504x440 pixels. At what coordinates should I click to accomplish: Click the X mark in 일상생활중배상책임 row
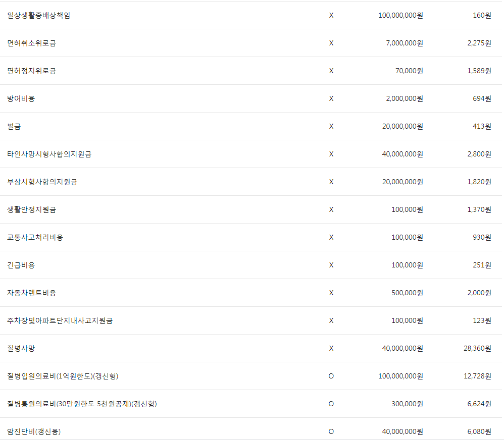[x=331, y=16]
